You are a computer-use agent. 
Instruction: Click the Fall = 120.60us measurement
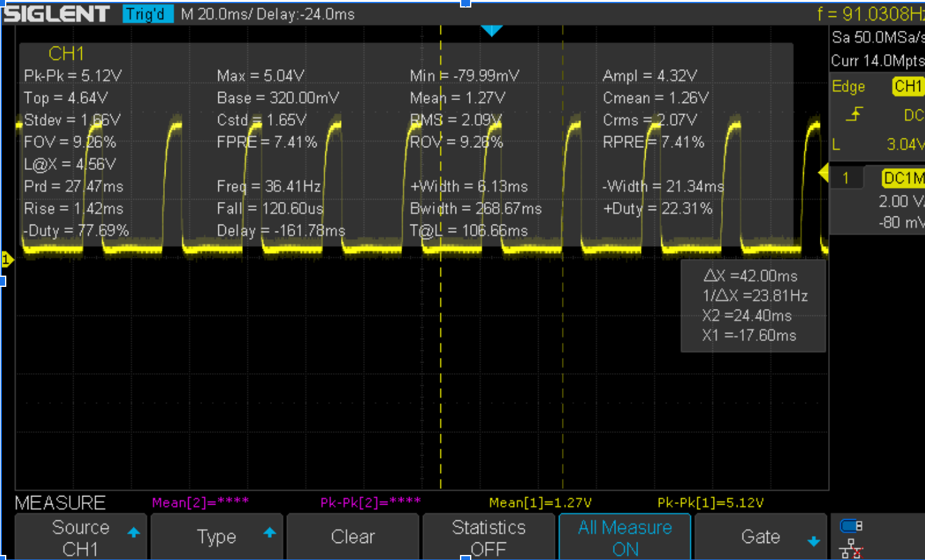pos(270,208)
